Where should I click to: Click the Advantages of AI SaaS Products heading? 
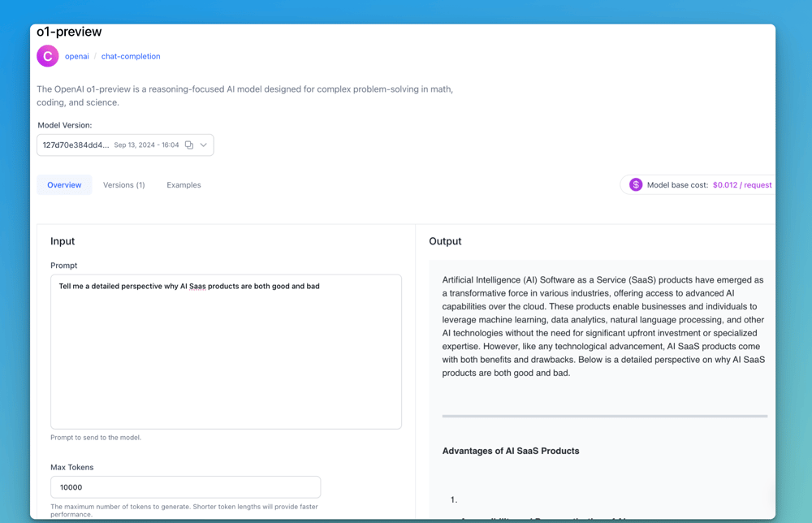511,451
